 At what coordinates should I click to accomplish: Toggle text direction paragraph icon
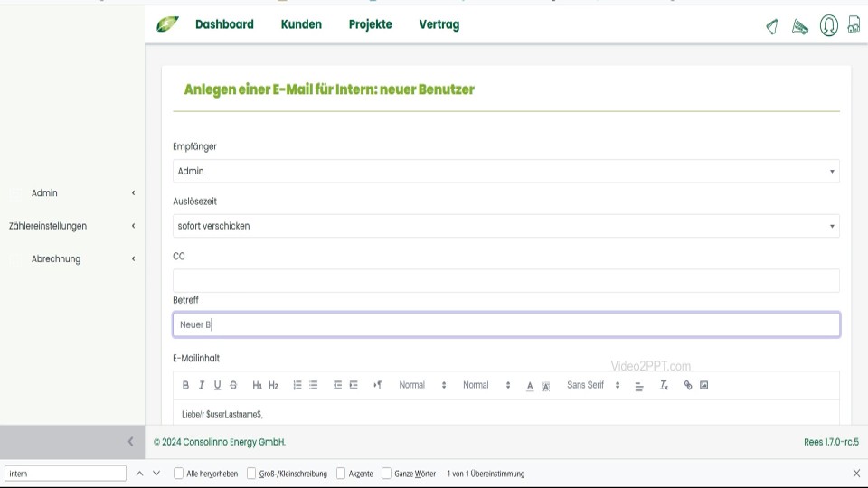point(378,385)
